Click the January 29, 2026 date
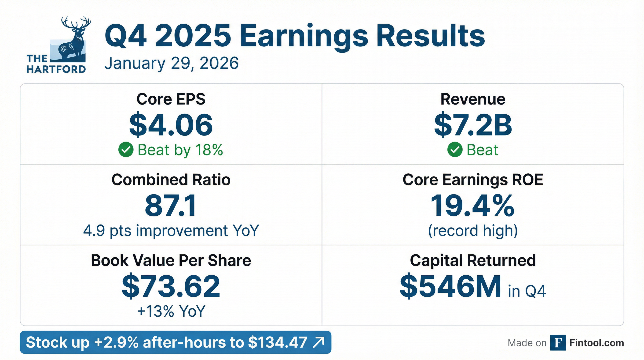 172,63
